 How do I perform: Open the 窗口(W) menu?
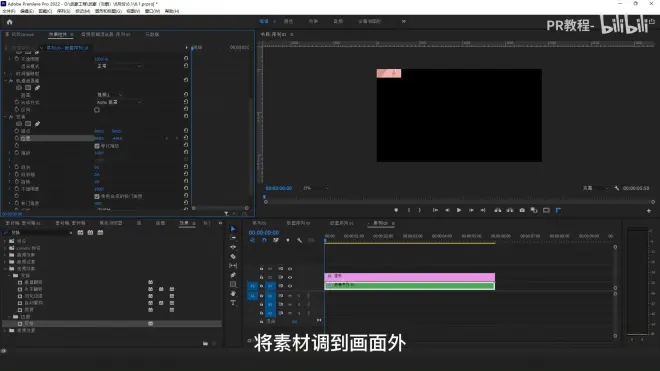coord(152,11)
